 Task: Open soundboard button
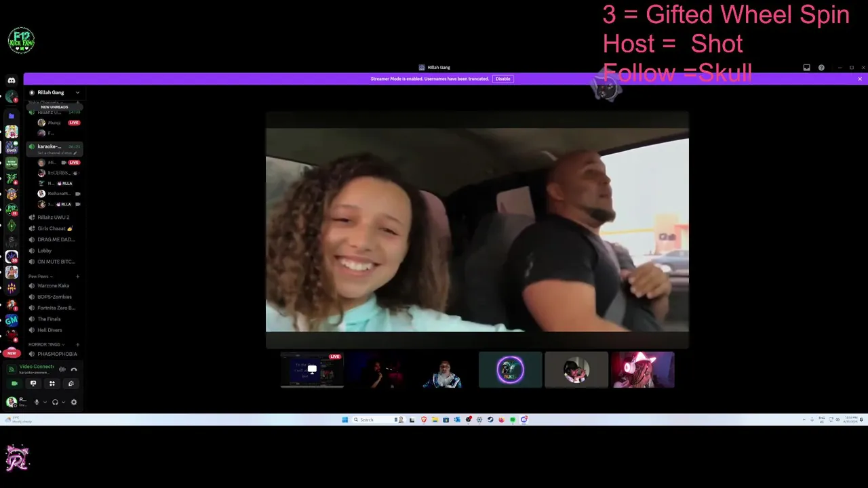click(x=71, y=384)
